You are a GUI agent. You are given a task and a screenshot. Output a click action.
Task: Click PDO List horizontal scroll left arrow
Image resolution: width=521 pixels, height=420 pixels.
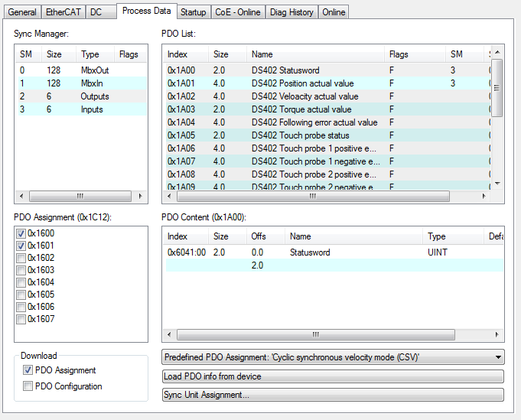(x=169, y=196)
